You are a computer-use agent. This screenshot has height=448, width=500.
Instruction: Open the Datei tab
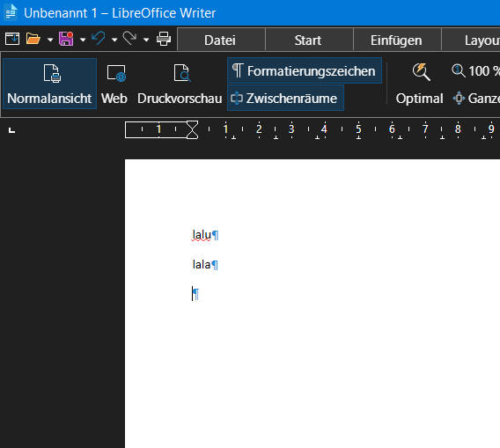tap(221, 40)
